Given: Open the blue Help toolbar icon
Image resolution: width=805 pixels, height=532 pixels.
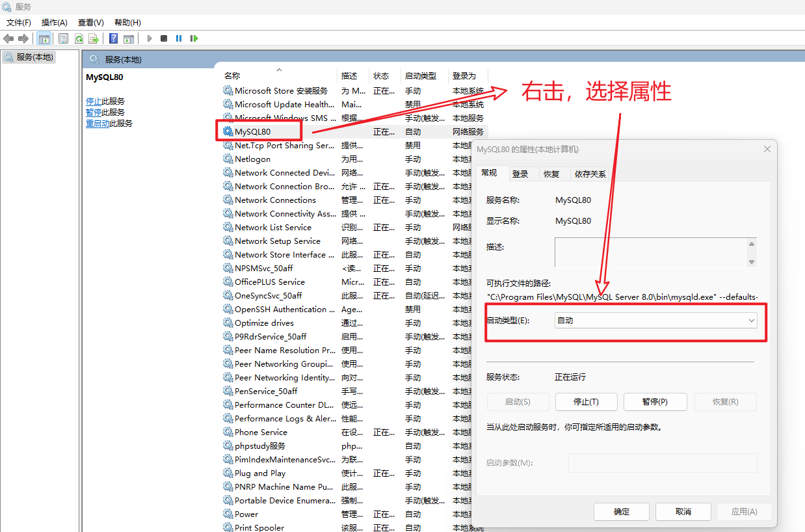Looking at the screenshot, I should (113, 38).
